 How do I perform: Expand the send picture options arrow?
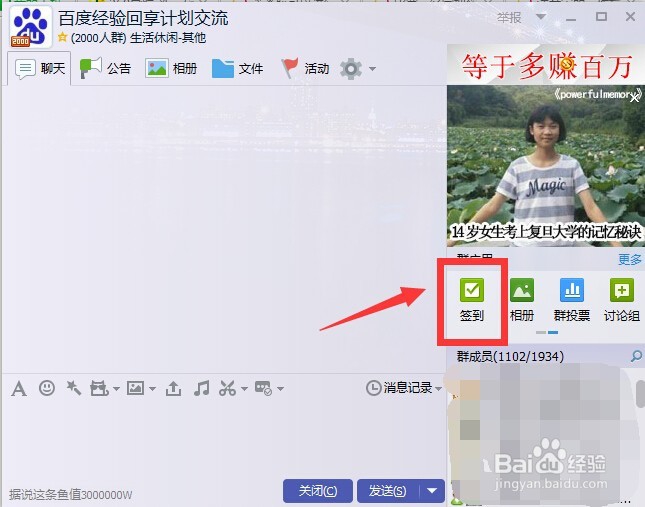click(152, 389)
